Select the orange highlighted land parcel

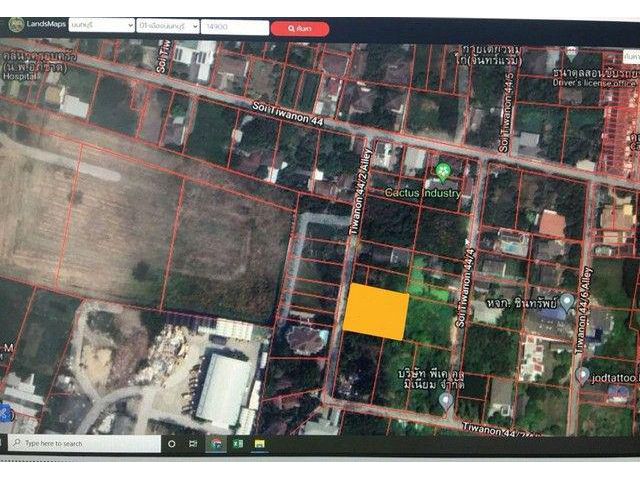coord(376,311)
